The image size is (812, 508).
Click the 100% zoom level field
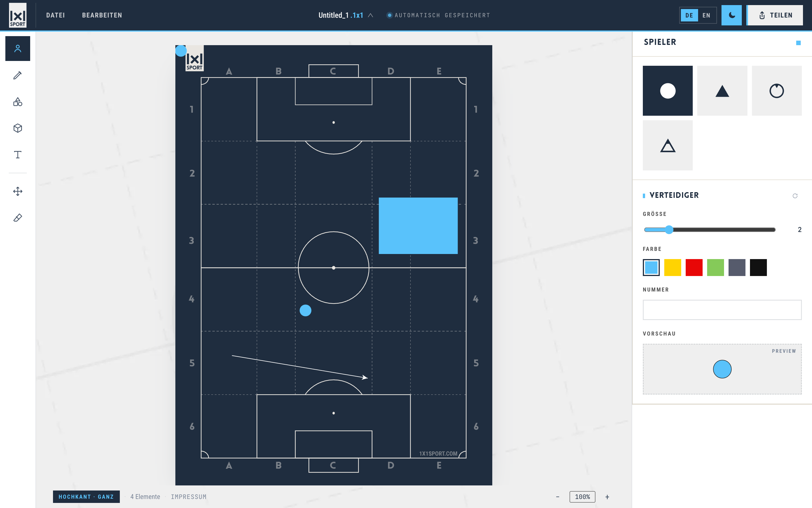click(x=582, y=497)
